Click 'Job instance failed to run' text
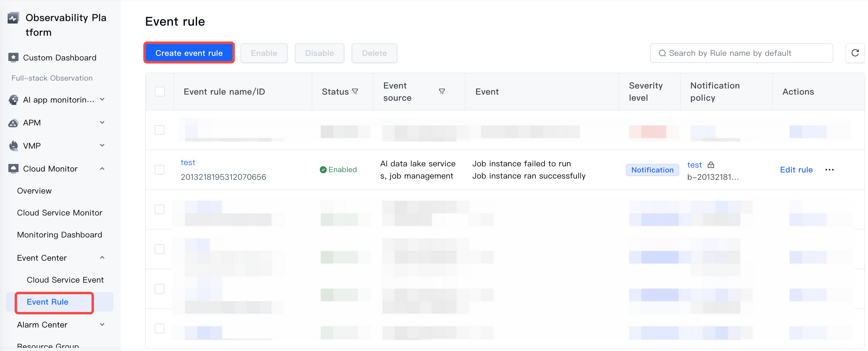The width and height of the screenshot is (868, 351). tap(521, 164)
